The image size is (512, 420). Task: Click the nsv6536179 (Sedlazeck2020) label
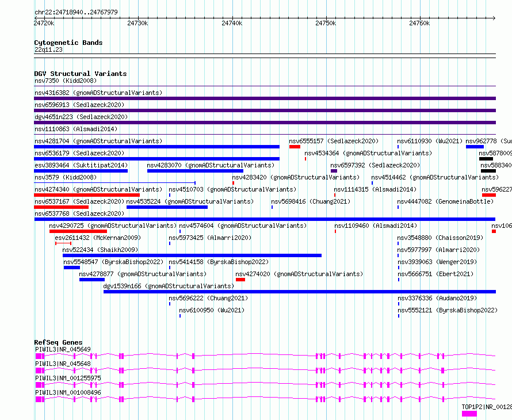[x=79, y=153]
